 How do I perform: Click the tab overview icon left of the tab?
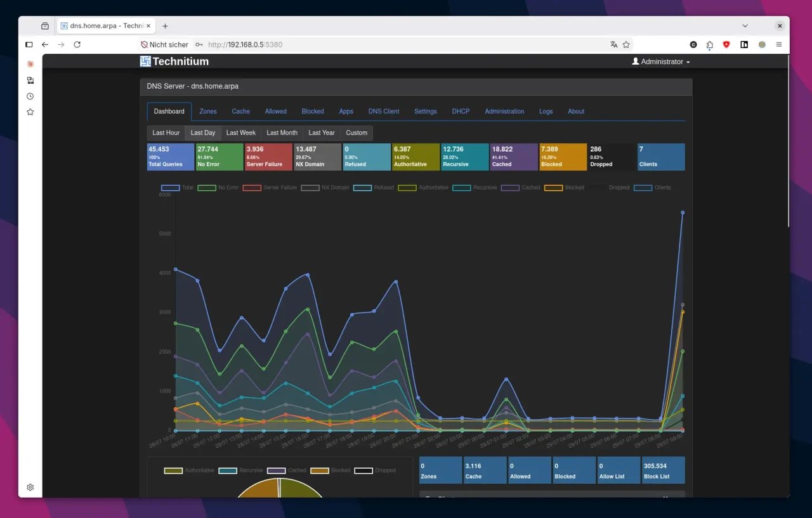(x=45, y=26)
